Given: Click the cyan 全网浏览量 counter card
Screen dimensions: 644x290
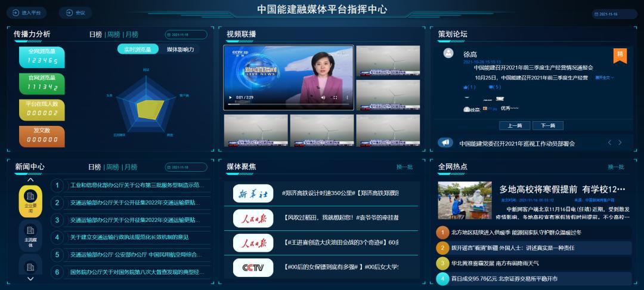Looking at the screenshot, I should [x=42, y=57].
